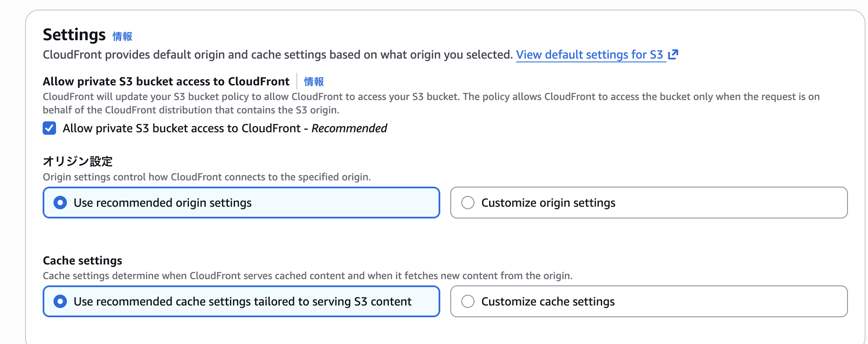Select Use recommended cache settings radio circle
This screenshot has width=868, height=344.
pyautogui.click(x=60, y=301)
